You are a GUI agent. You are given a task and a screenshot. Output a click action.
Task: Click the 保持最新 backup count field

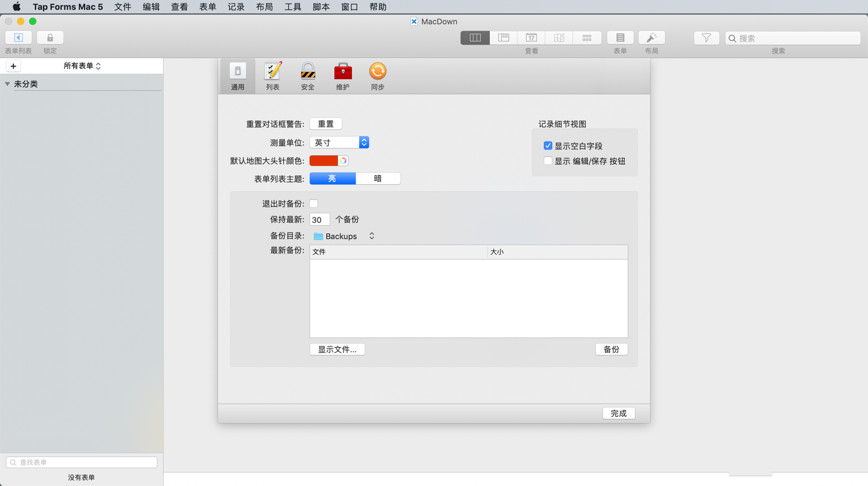point(320,219)
